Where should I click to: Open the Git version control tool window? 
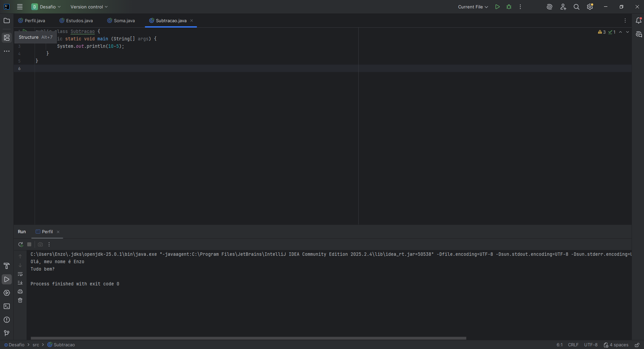(x=7, y=333)
